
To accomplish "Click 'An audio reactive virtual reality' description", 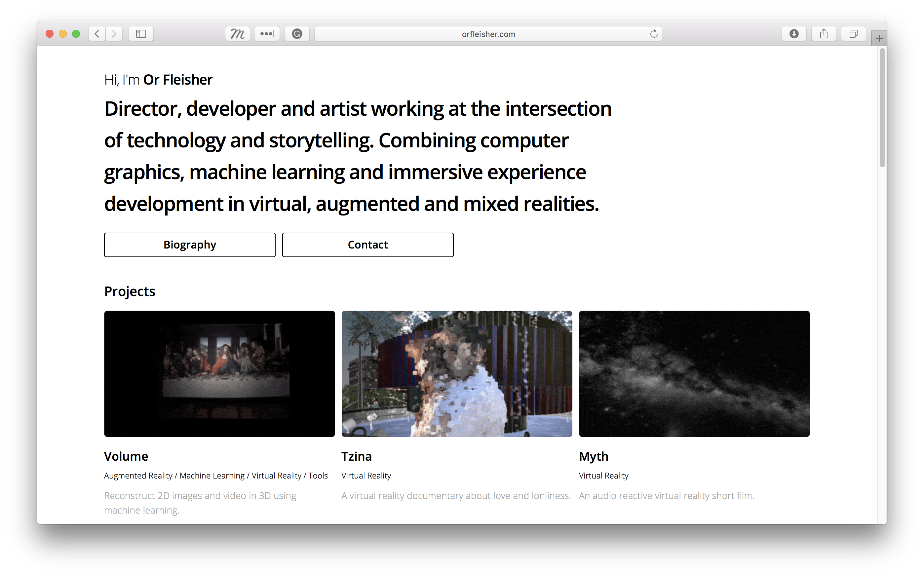I will 667,496.
